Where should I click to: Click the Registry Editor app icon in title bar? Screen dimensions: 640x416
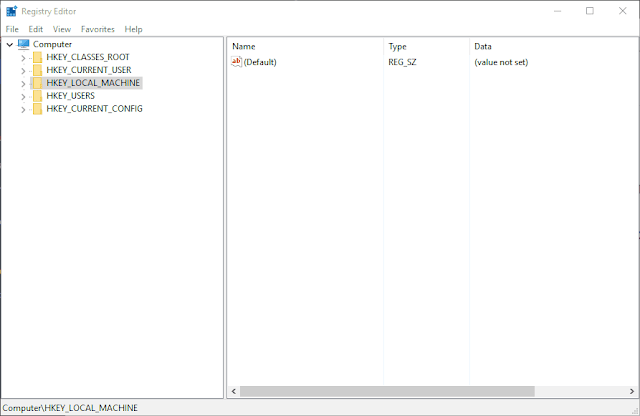(11, 11)
